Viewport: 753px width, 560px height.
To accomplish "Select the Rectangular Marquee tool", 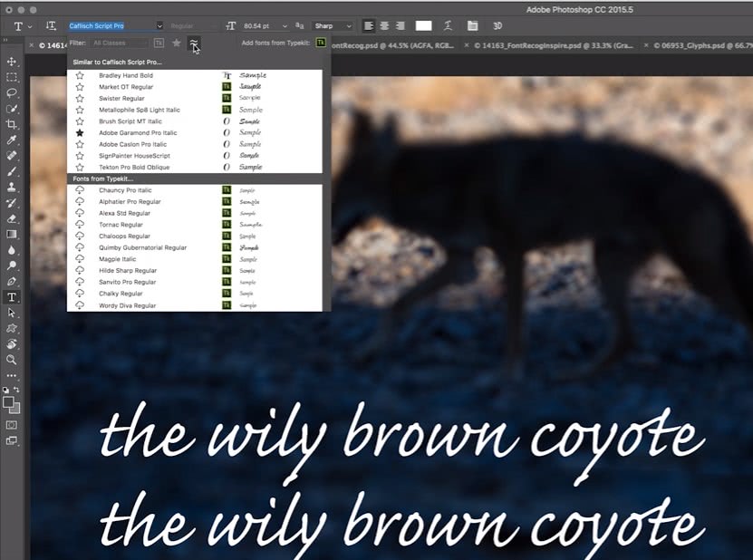I will click(12, 77).
